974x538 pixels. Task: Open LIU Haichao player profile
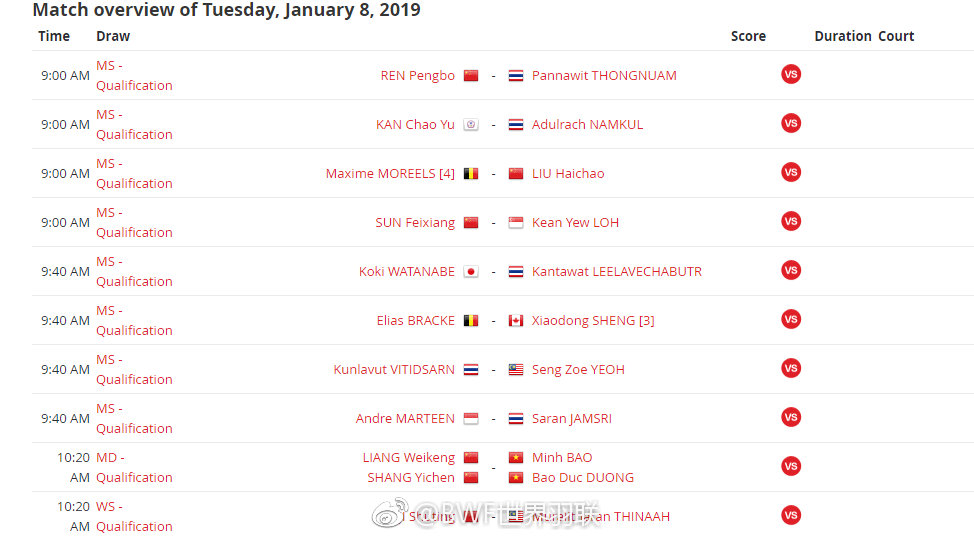coord(568,174)
